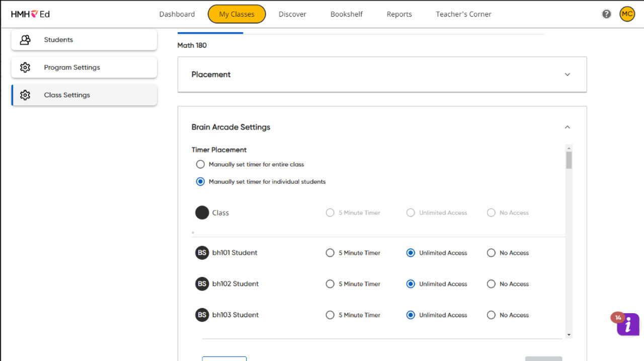Screen dimensions: 644x361
Task: Click the Placement heading
Action: pos(211,75)
